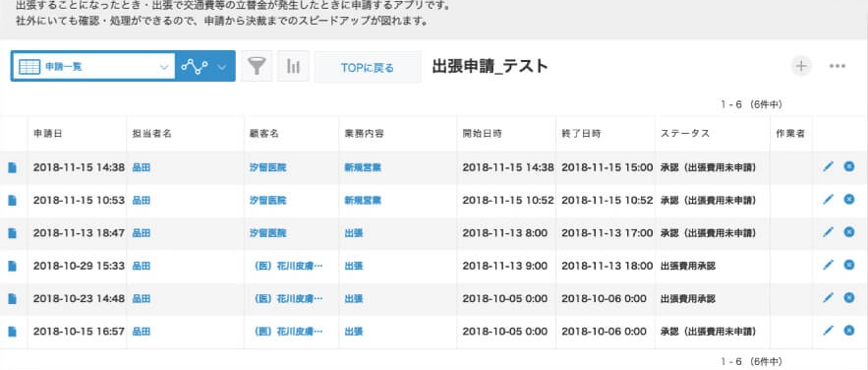The width and height of the screenshot is (868, 370).
Task: Open record details for 2018-11-15 10:53 row
Action: point(12,201)
